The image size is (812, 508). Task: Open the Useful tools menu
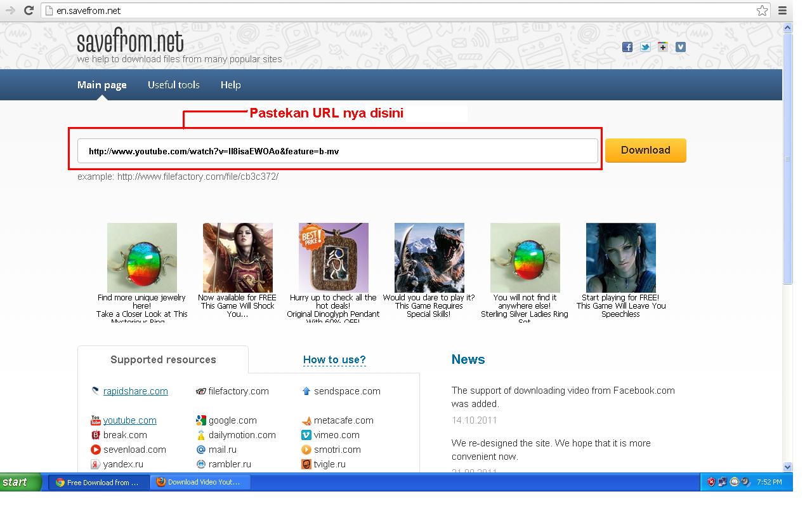tap(174, 85)
